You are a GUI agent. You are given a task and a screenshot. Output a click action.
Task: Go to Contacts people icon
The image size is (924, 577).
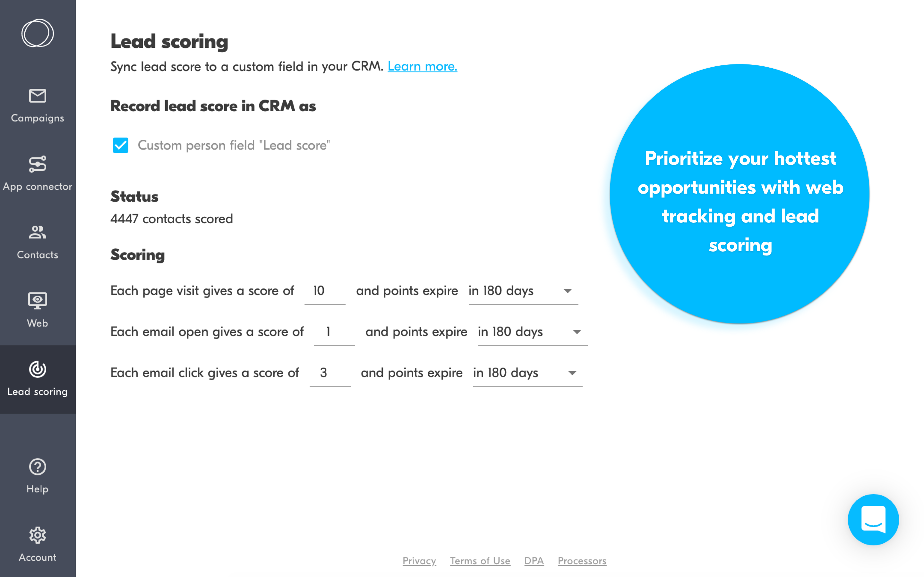[38, 232]
